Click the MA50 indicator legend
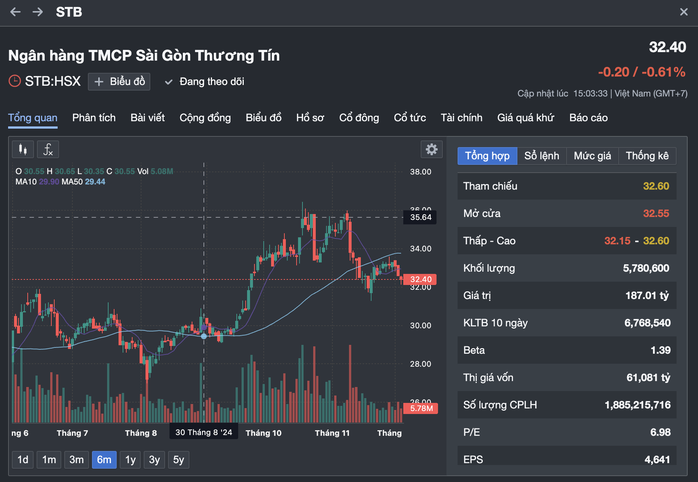The width and height of the screenshot is (698, 482). click(x=83, y=182)
